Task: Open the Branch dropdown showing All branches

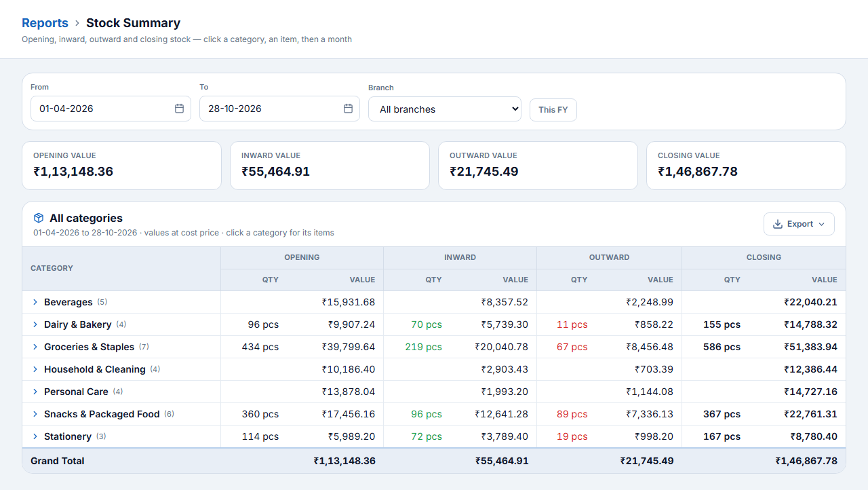Action: pyautogui.click(x=445, y=109)
